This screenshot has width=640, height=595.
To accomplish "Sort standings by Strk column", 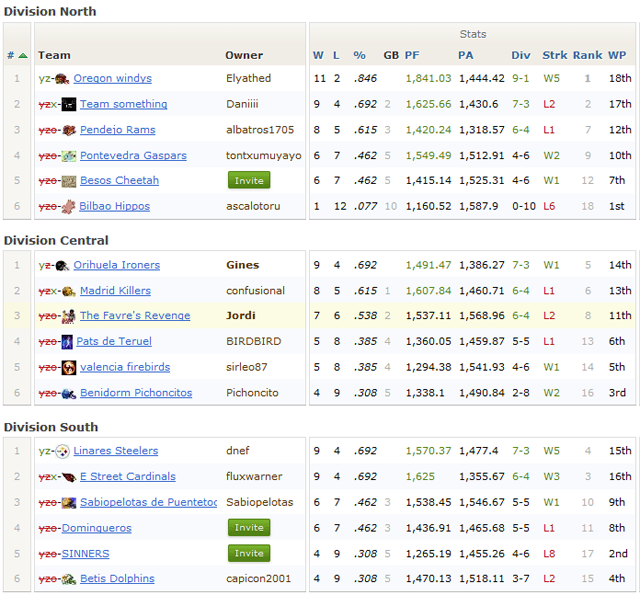I will (x=555, y=56).
